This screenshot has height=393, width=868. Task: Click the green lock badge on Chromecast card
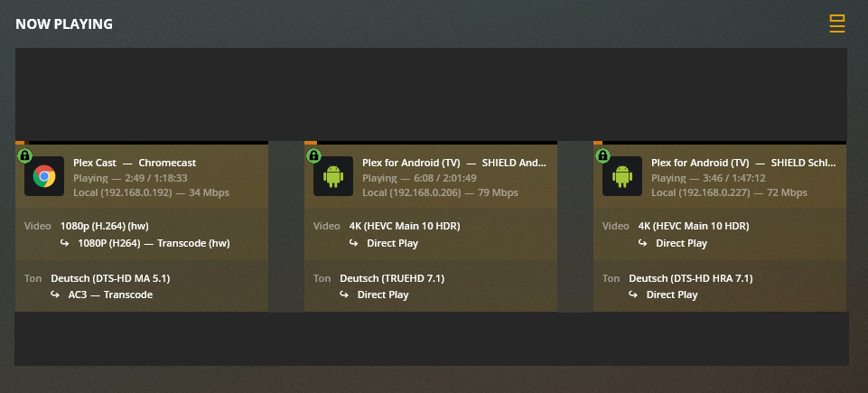(24, 155)
